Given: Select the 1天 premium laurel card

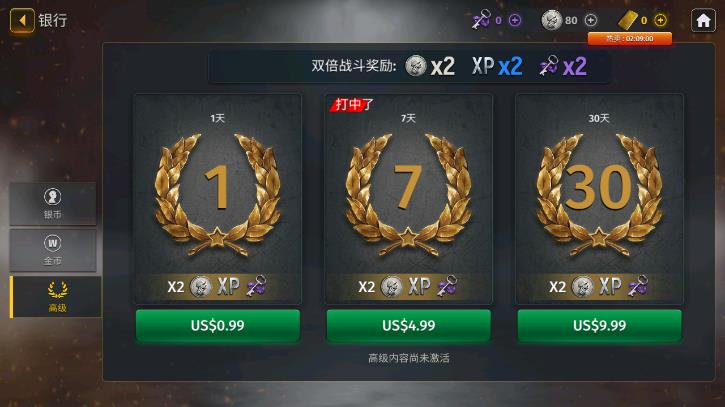Looking at the screenshot, I should (218, 199).
